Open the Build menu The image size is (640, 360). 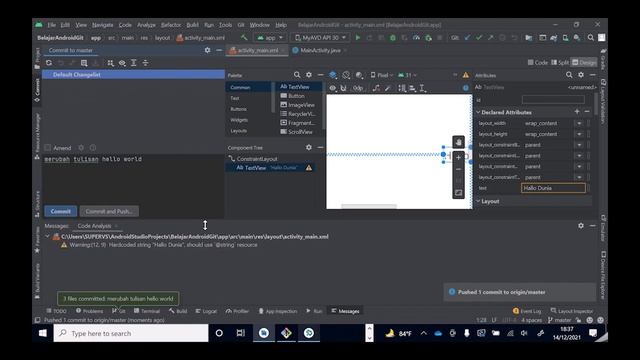click(192, 25)
